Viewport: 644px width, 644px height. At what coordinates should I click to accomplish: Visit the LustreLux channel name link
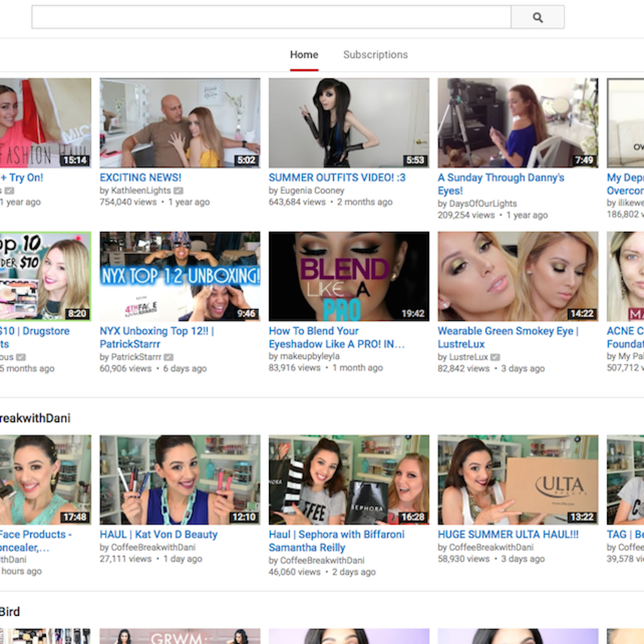tap(468, 357)
